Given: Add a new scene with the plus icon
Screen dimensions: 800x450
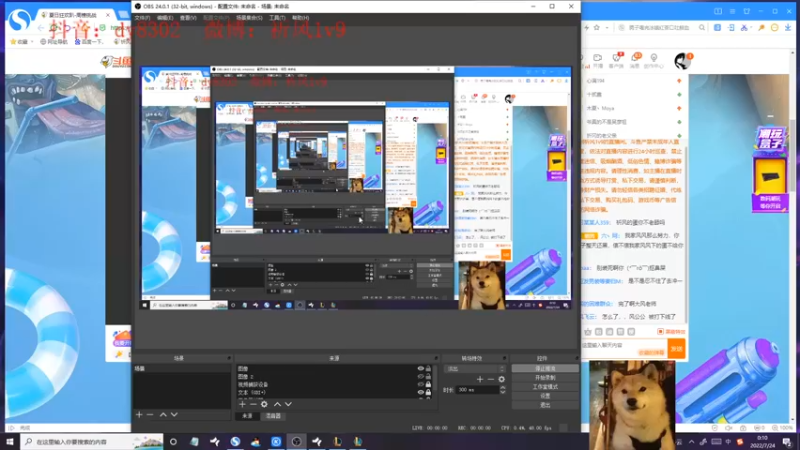Looking at the screenshot, I should [x=139, y=415].
